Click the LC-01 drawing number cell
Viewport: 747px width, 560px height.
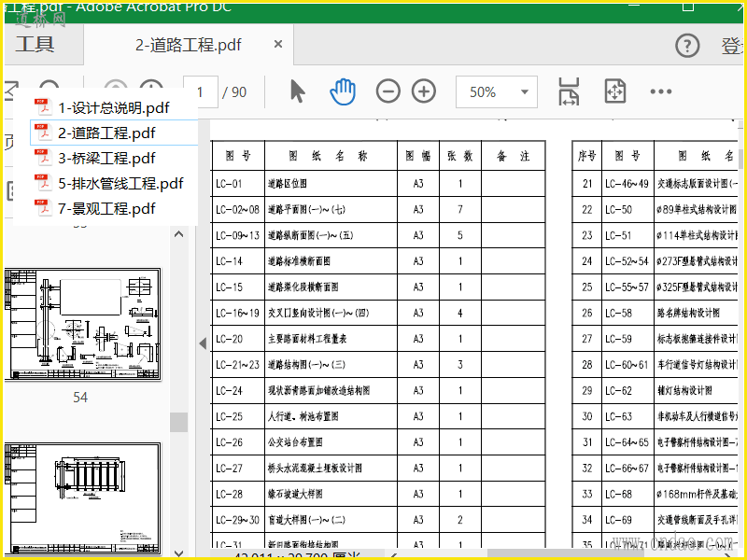click(x=238, y=183)
